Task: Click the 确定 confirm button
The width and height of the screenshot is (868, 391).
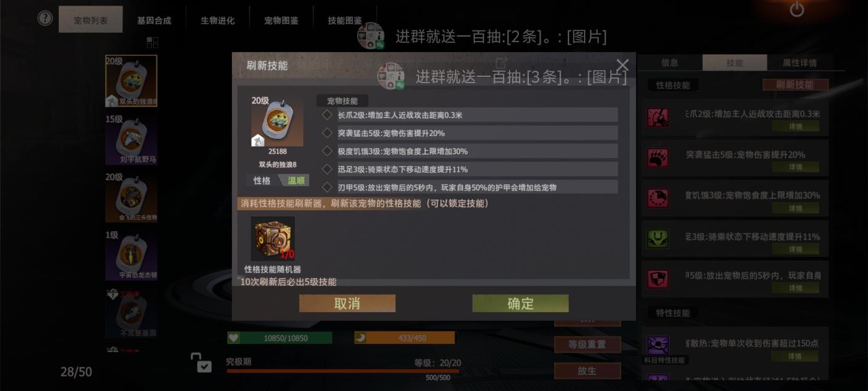Action: click(x=520, y=303)
